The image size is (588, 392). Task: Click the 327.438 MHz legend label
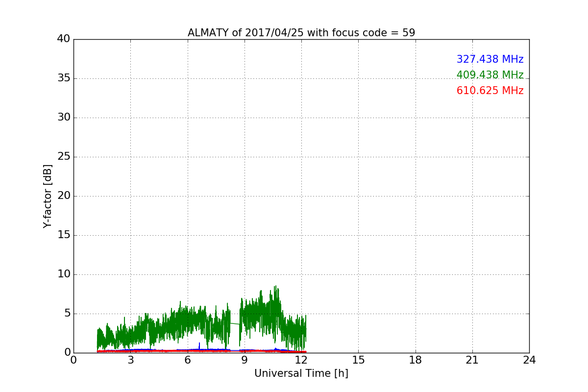[x=490, y=59]
